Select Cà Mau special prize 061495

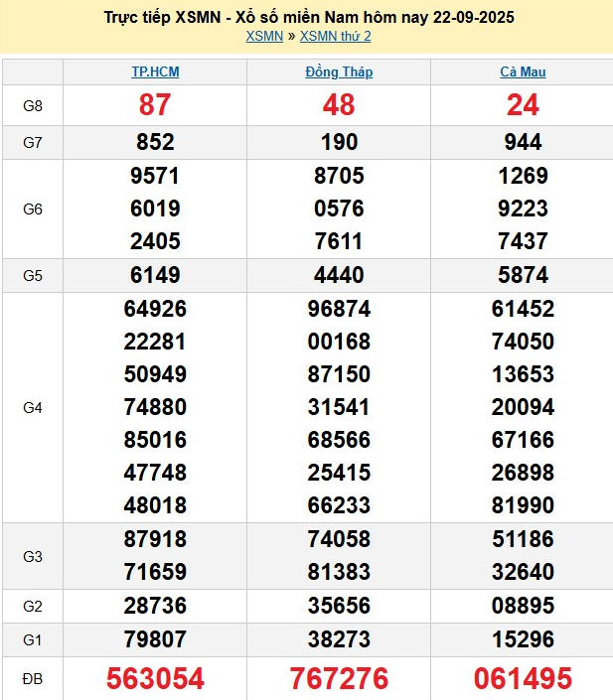[x=523, y=679]
